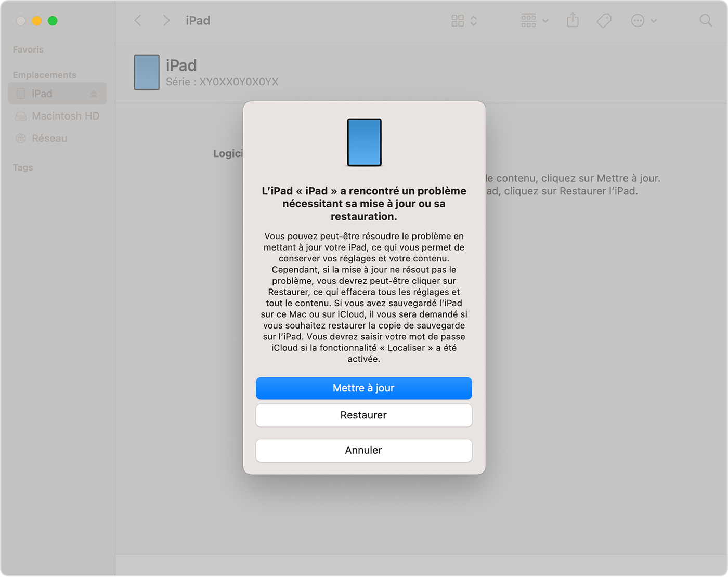The image size is (728, 577).
Task: Click the forward navigation arrow
Action: tap(165, 20)
